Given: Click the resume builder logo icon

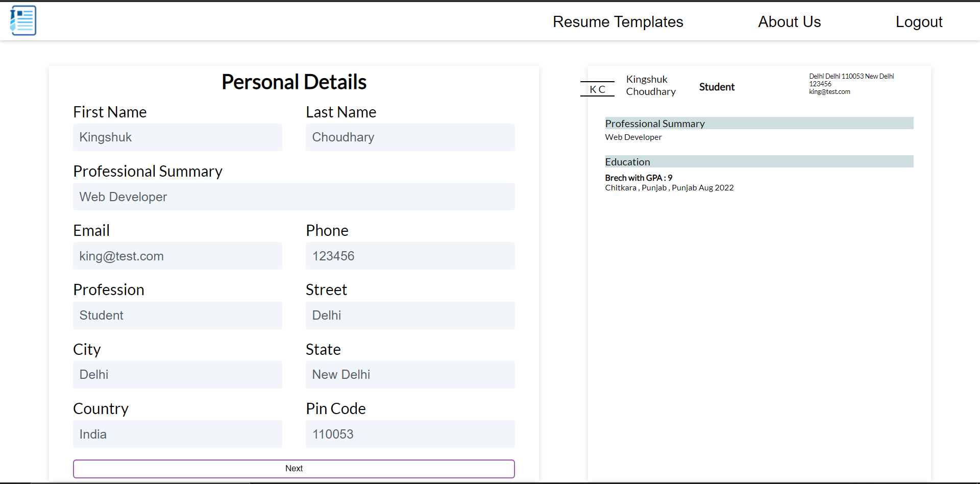Looking at the screenshot, I should point(23,20).
